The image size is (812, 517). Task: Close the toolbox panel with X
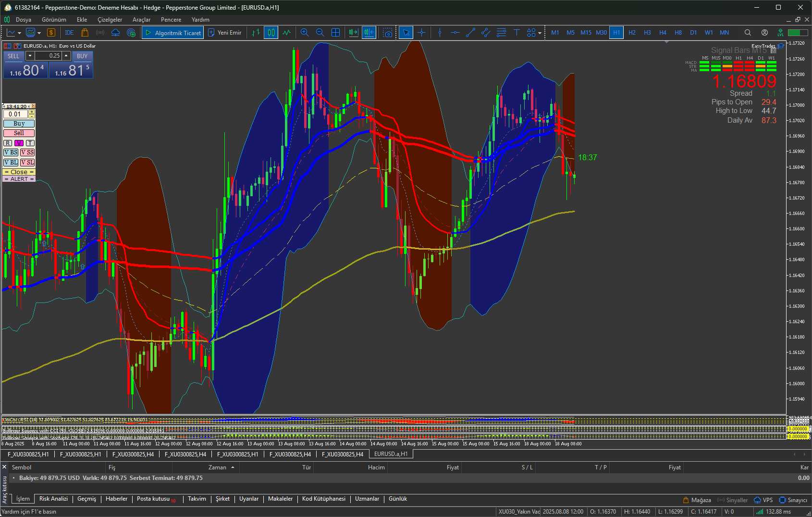(4, 467)
